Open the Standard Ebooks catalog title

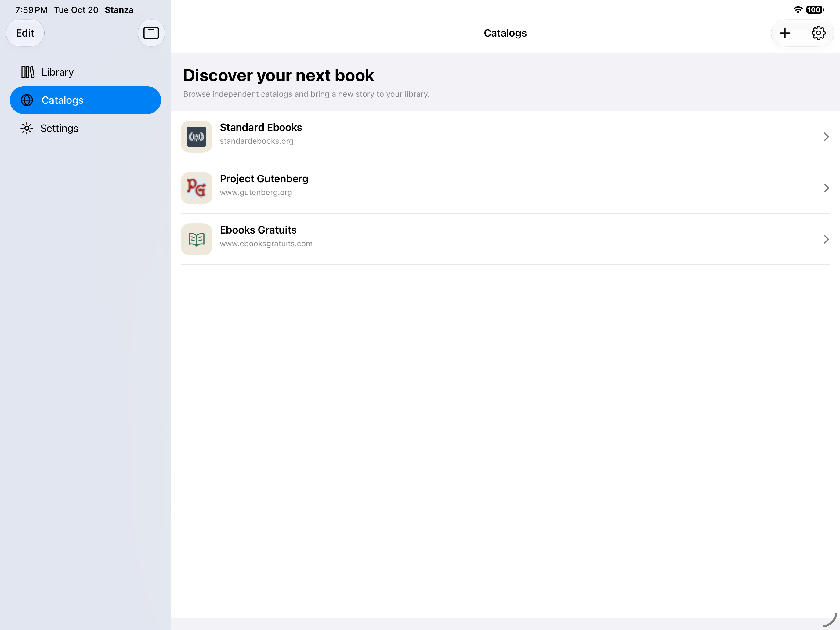pos(261,128)
